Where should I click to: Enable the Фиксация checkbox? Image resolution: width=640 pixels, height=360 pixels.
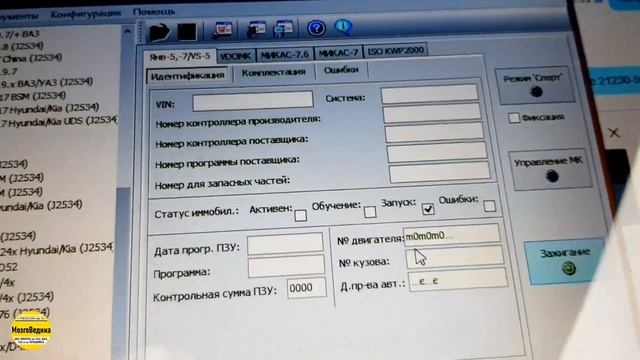click(513, 118)
